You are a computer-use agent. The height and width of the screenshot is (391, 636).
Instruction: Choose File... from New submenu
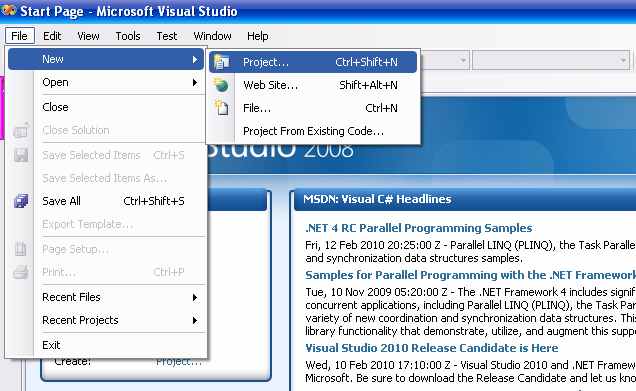tap(313, 108)
